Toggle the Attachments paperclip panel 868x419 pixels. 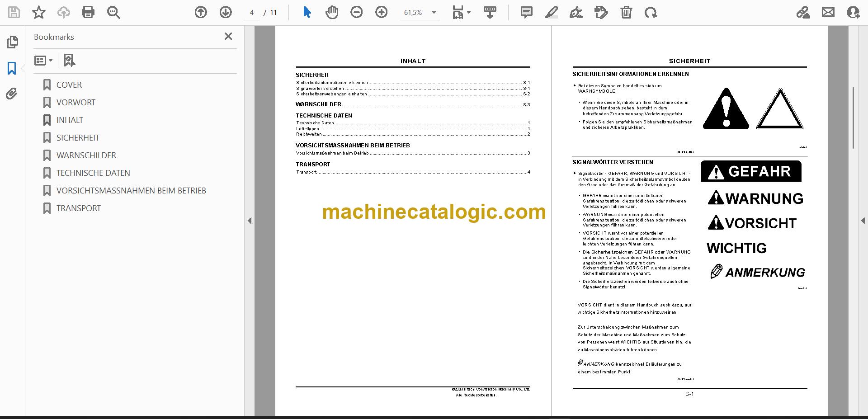(x=12, y=94)
